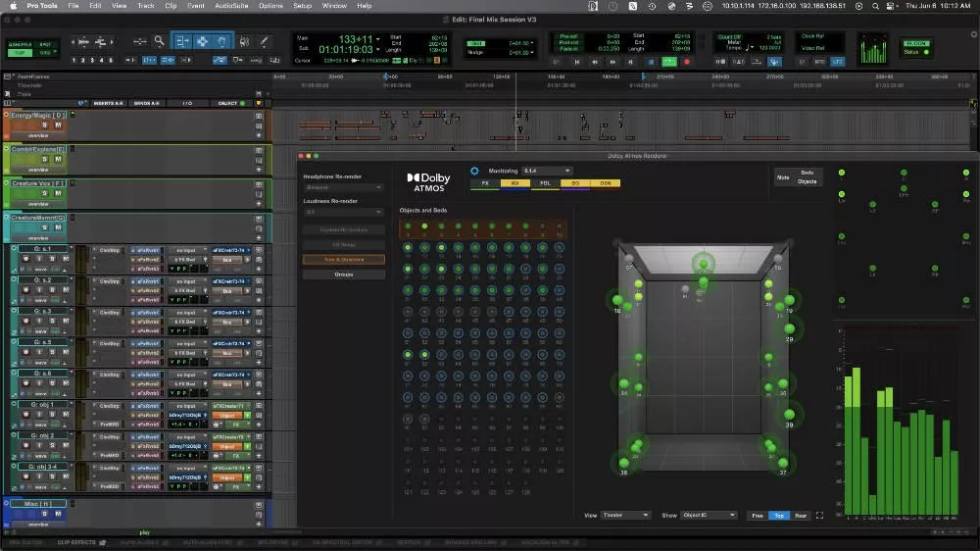The width and height of the screenshot is (980, 551).
Task: Click the fullscreen icon in room view
Action: click(819, 515)
